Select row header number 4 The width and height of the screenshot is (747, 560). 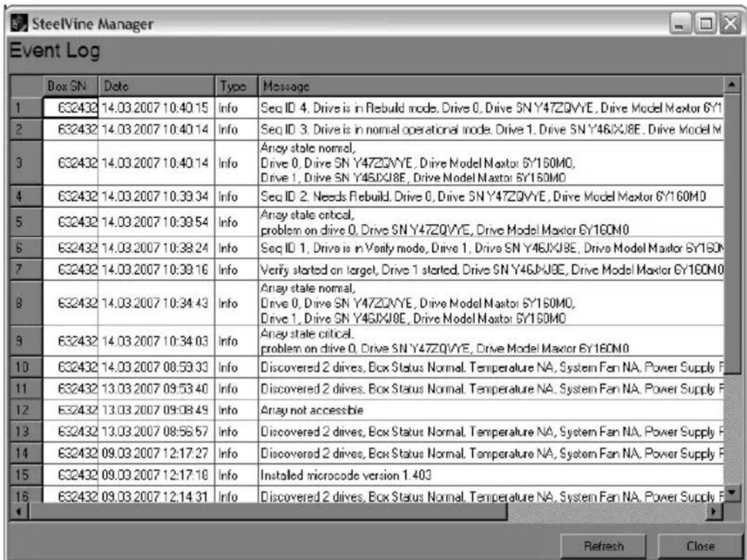(26, 196)
